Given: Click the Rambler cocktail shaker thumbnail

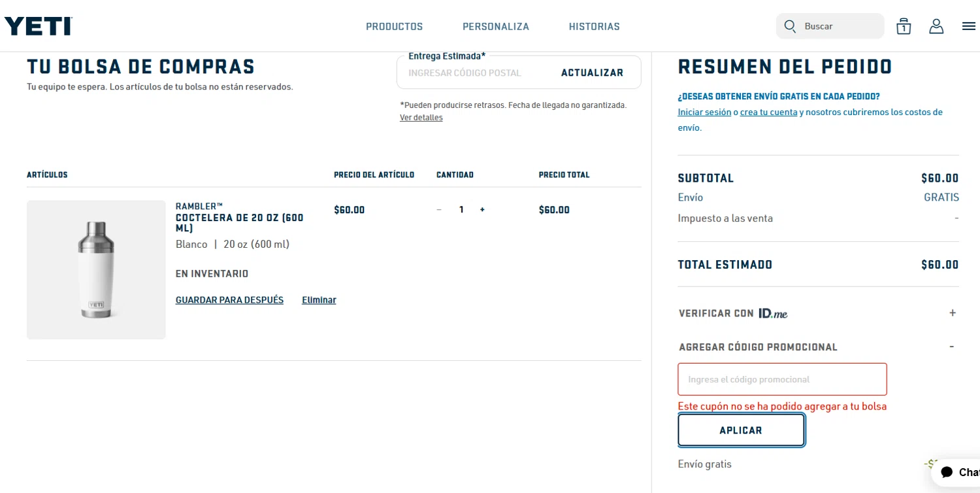Looking at the screenshot, I should [x=96, y=269].
